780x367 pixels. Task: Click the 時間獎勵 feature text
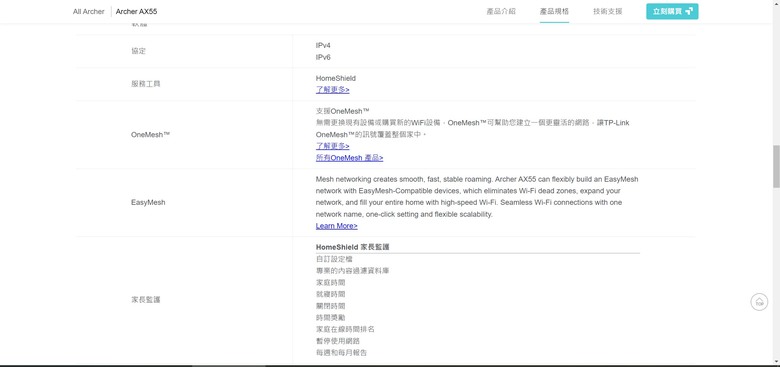330,318
